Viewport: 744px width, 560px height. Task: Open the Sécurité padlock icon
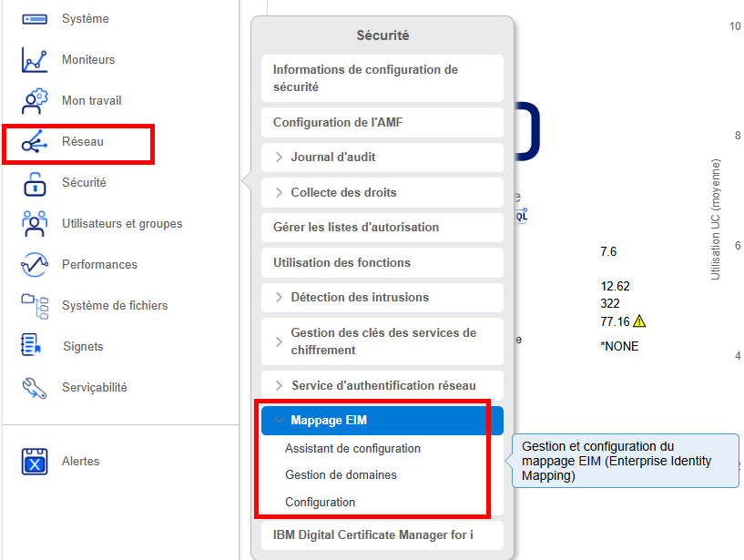click(34, 183)
